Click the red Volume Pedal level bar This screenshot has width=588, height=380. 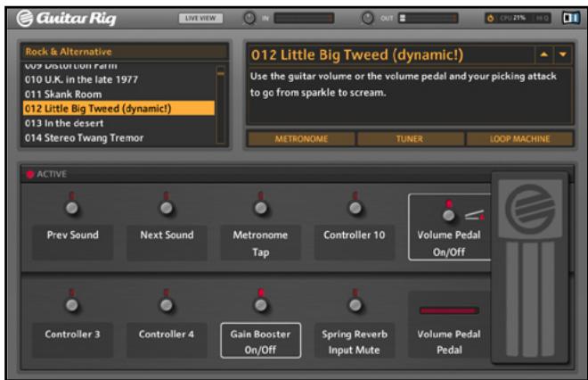click(x=449, y=310)
